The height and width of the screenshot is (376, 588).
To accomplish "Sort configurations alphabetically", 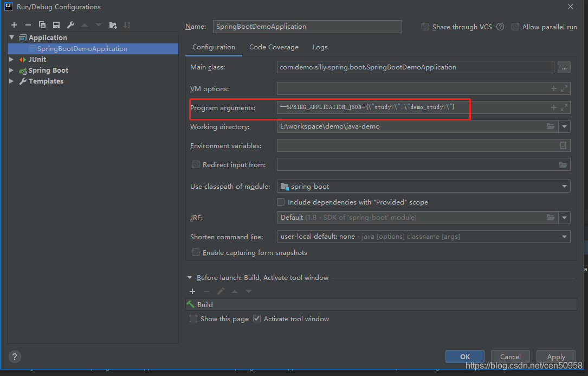I will click(x=127, y=25).
